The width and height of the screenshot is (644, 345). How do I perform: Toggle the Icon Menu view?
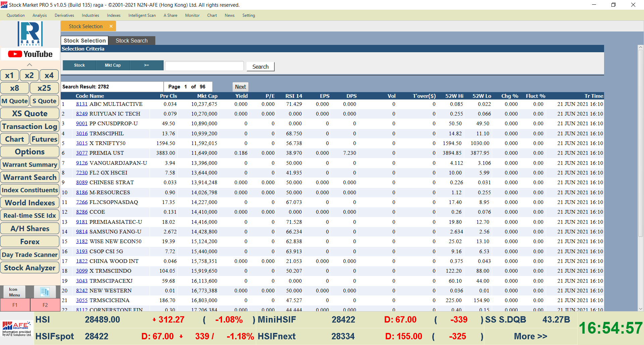[x=14, y=292]
